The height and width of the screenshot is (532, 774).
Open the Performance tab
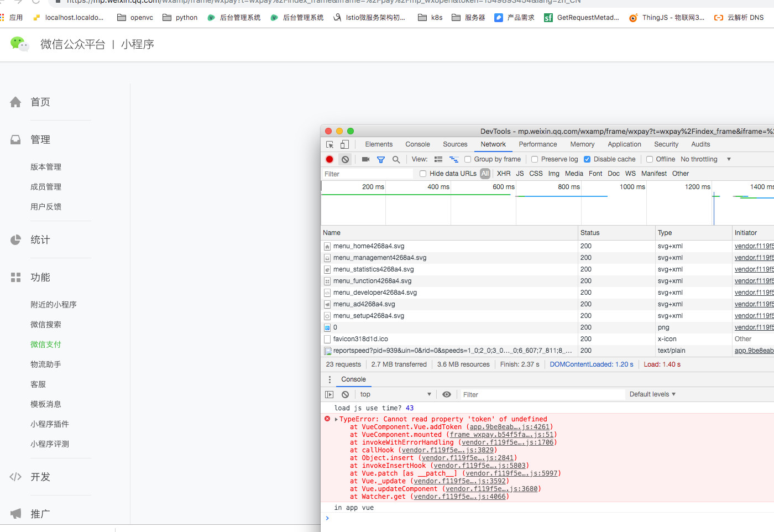point(538,144)
